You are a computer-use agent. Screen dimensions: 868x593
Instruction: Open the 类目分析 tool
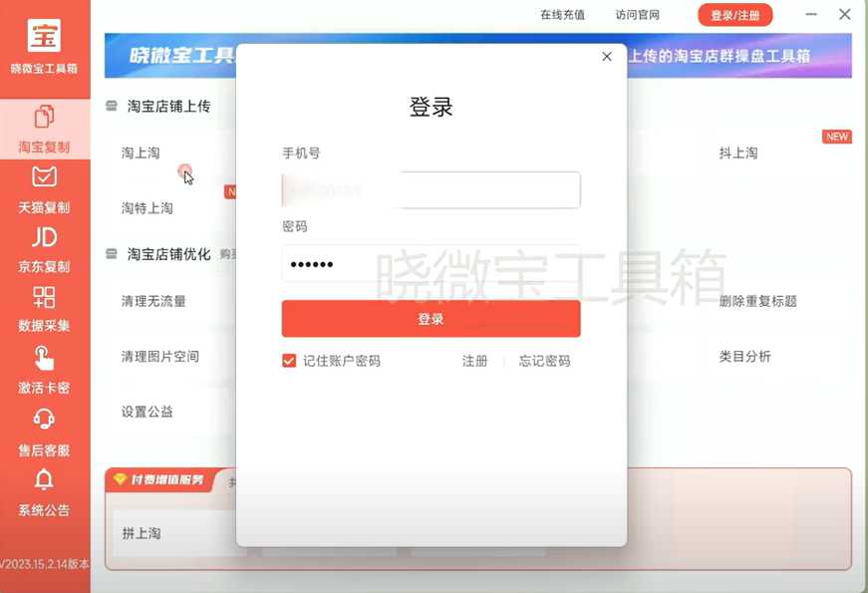tap(744, 357)
